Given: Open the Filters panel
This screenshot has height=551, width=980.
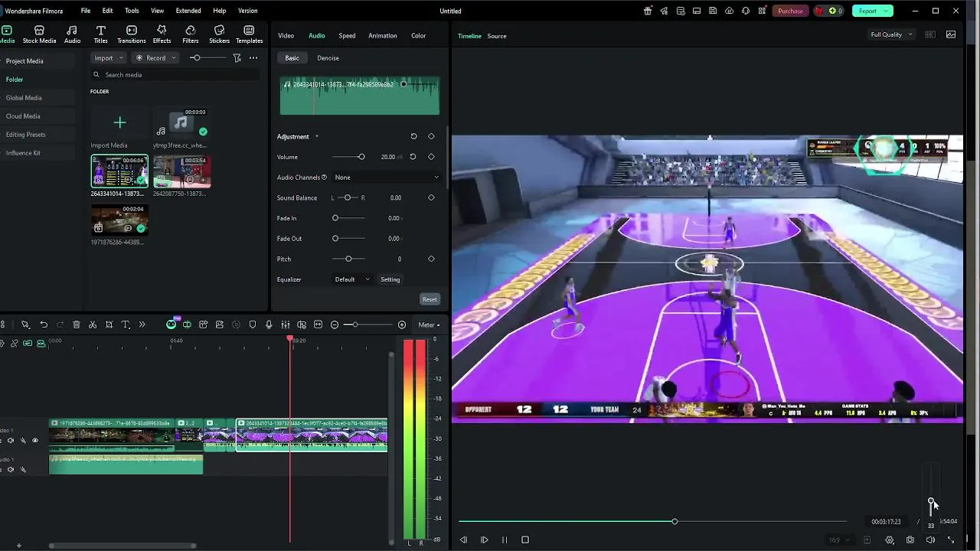Looking at the screenshot, I should coord(191,34).
